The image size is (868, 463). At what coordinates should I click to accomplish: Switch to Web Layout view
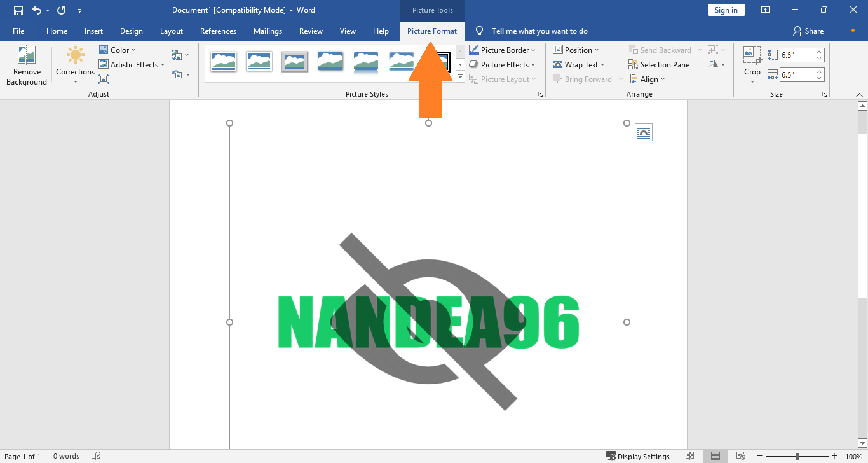741,456
